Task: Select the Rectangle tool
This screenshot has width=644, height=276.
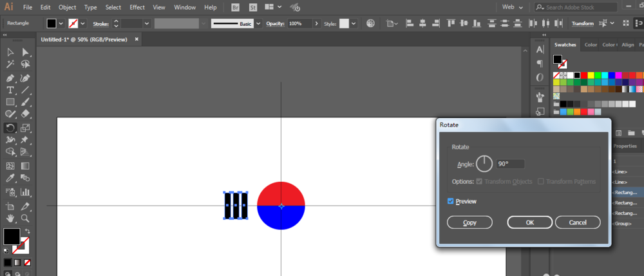Action: tap(10, 102)
